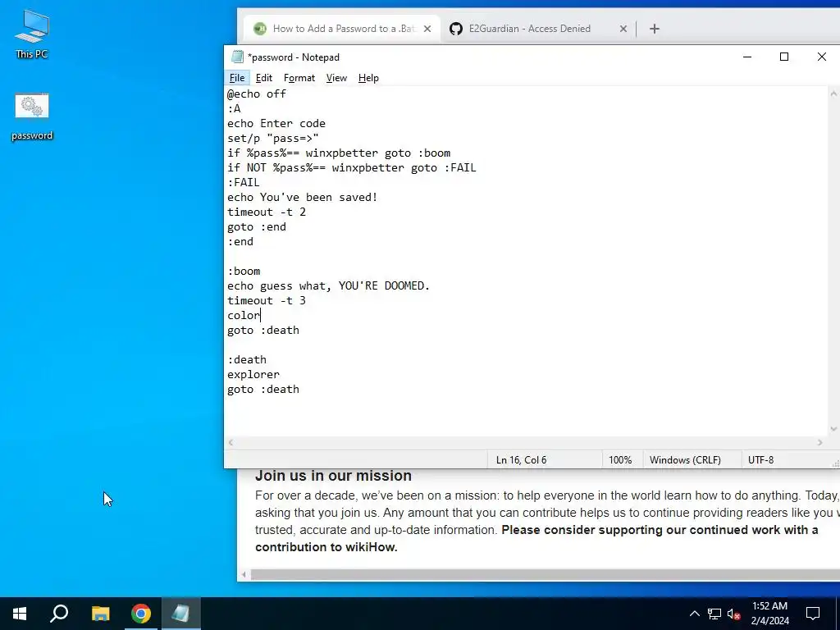This screenshot has width=840, height=630.
Task: Click the wikiHow favicon on first tab
Action: [260, 29]
